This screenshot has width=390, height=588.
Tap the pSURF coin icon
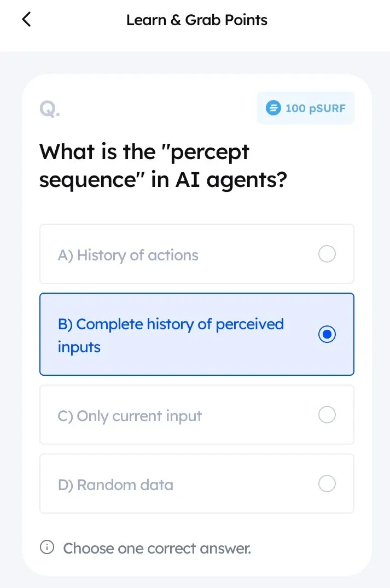coord(272,108)
